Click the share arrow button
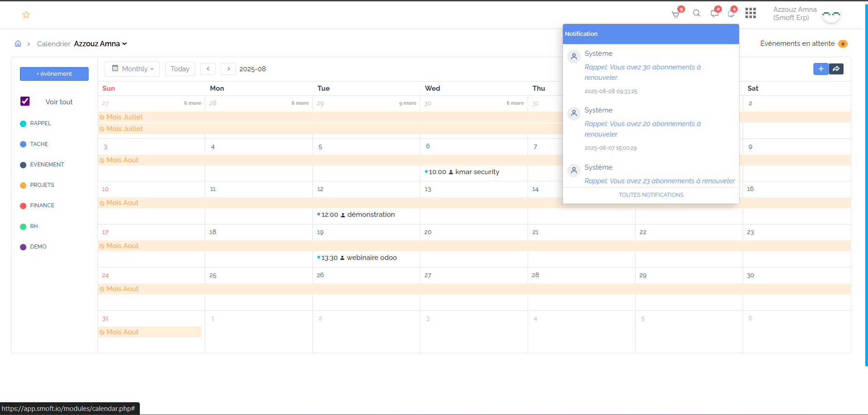The width and height of the screenshot is (868, 415). pyautogui.click(x=836, y=69)
